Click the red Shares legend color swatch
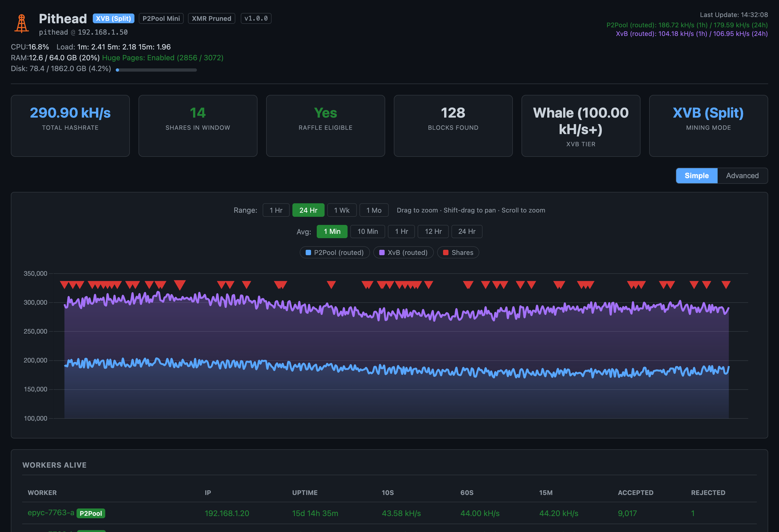This screenshot has width=779, height=532. click(x=446, y=253)
